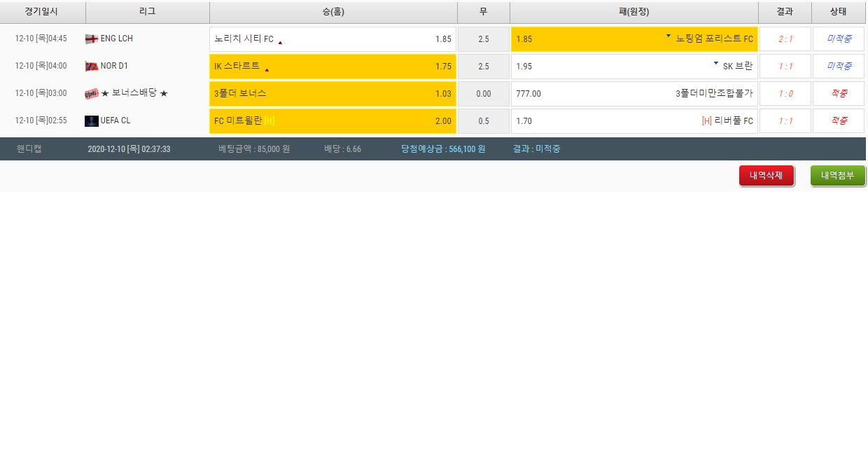868x454 pixels.
Task: Select the 리버풀 FC 1.70 away cell
Action: [x=633, y=121]
